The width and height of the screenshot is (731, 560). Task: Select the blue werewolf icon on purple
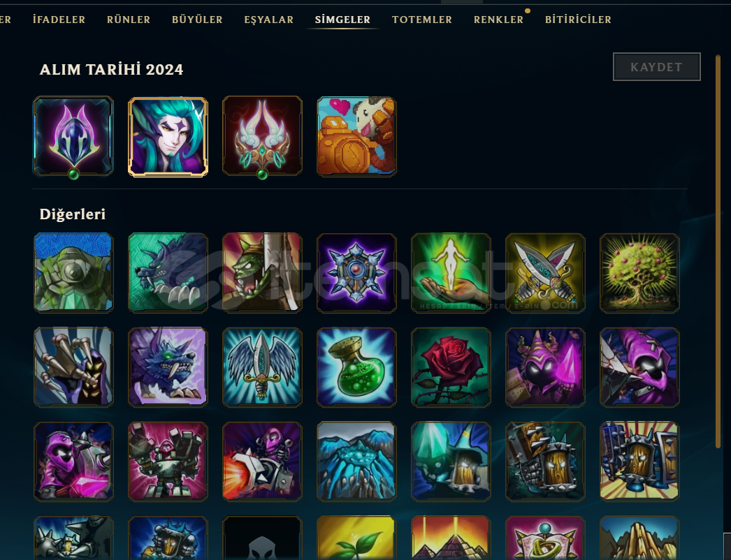click(168, 367)
